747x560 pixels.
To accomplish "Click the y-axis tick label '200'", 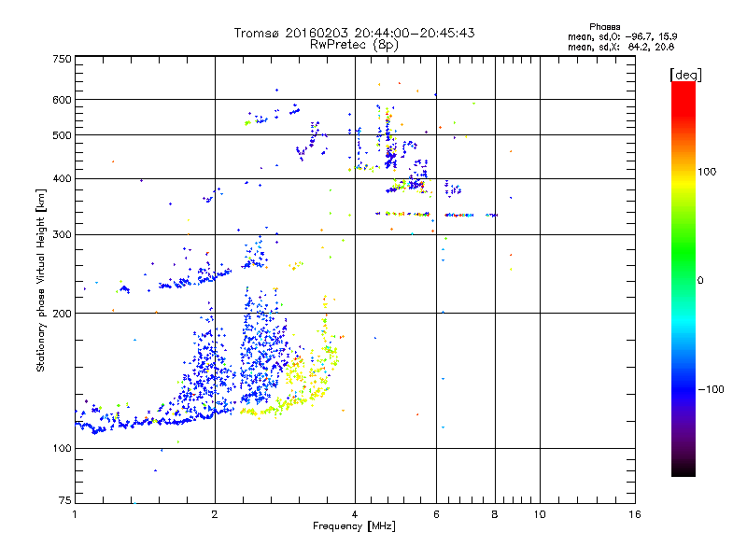I will pos(63,314).
